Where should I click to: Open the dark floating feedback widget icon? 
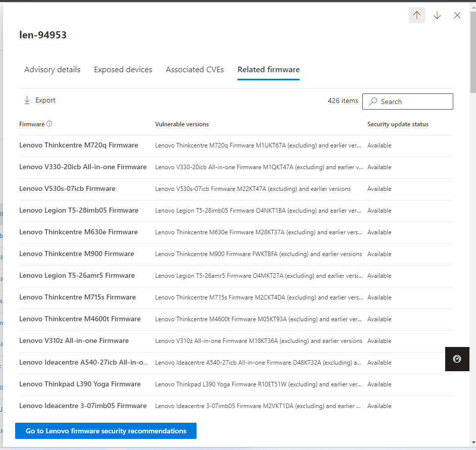(457, 359)
